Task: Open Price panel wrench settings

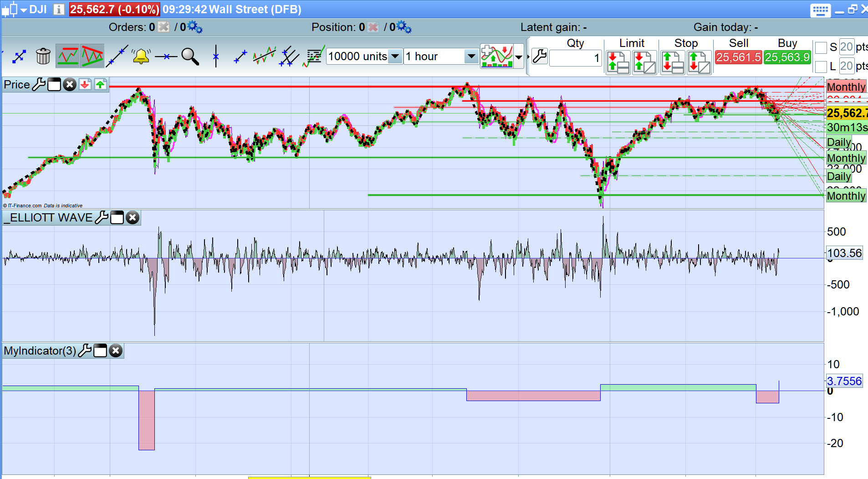Action: (x=39, y=84)
